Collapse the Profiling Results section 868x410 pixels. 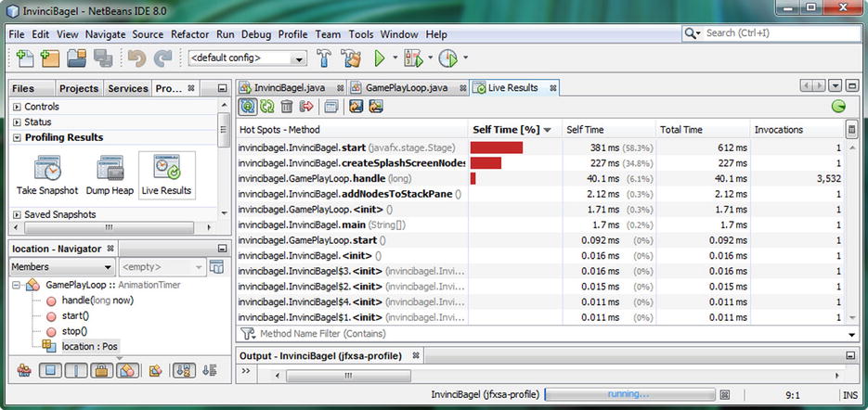[17, 138]
